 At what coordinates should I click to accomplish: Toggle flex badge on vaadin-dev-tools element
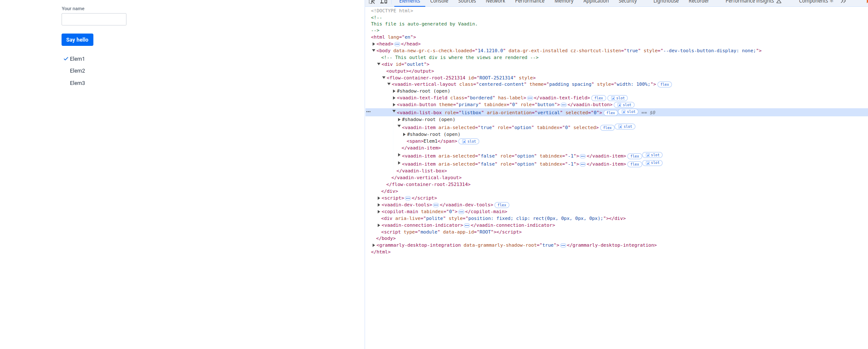coord(502,205)
